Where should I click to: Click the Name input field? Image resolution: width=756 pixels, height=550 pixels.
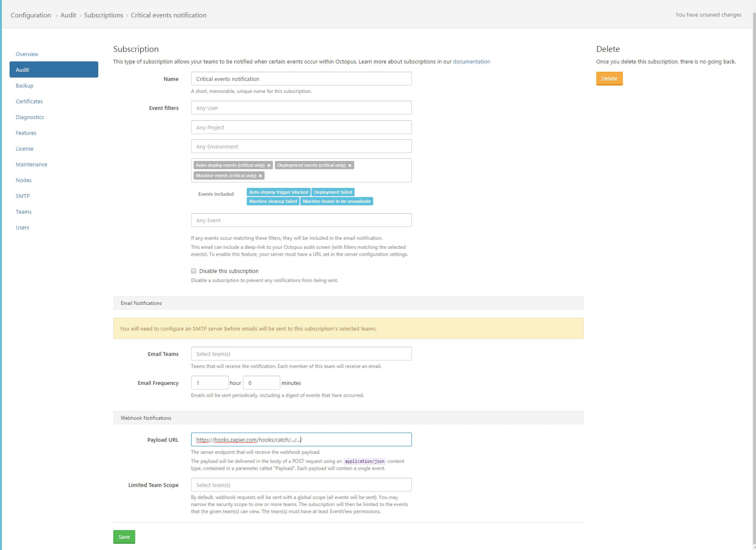[301, 79]
